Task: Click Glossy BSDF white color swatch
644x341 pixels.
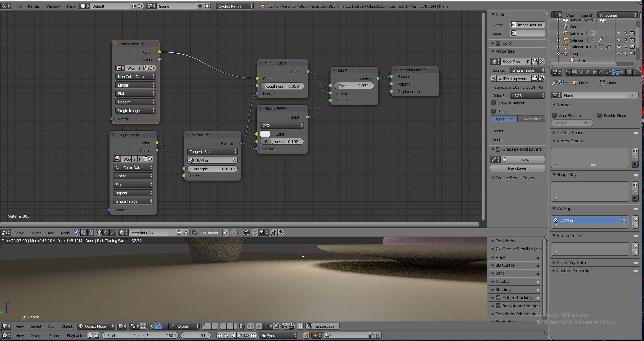Action: (265, 134)
